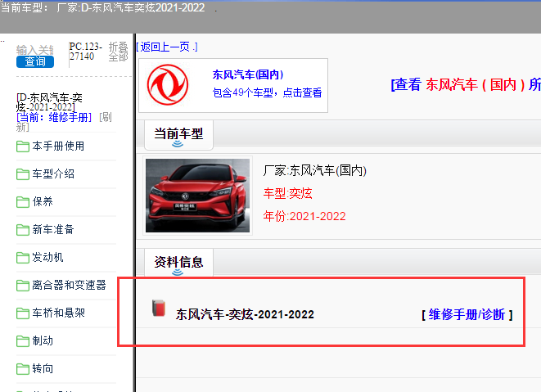The width and height of the screenshot is (541, 392).
Task: Focus the keyword search input field
Action: (x=35, y=50)
